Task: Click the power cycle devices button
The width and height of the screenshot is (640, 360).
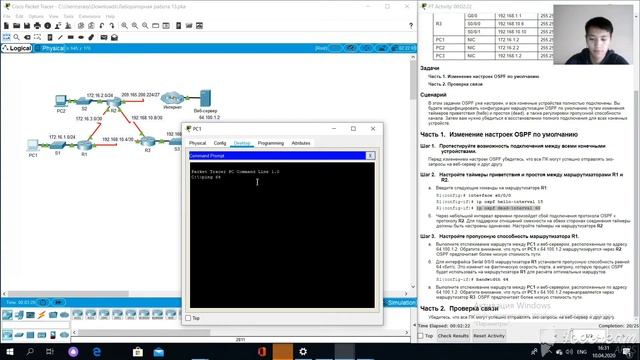Action: pos(42,302)
